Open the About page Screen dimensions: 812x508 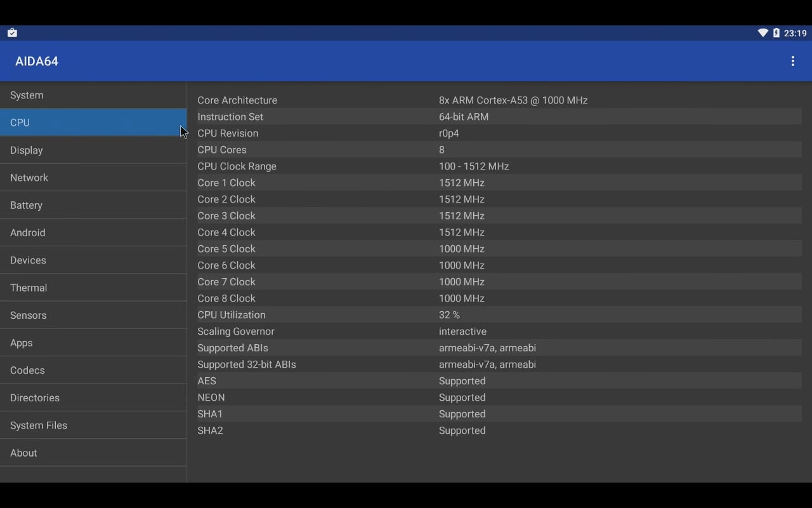pos(93,453)
